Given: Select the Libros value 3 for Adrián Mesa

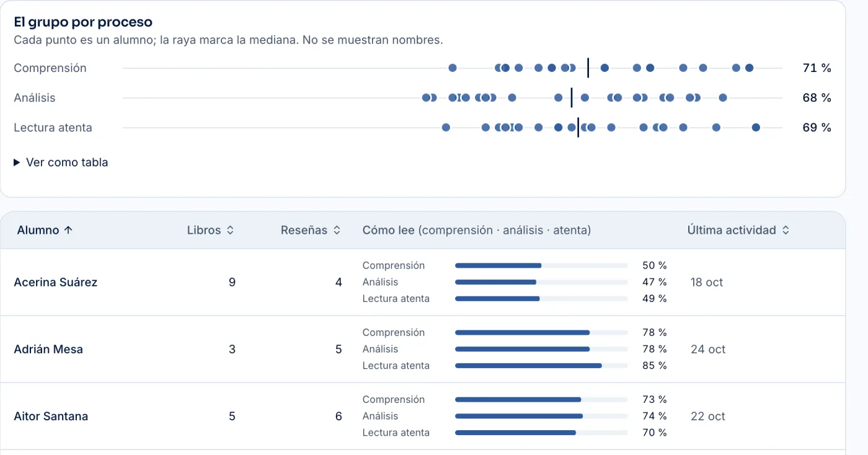Looking at the screenshot, I should click(232, 349).
